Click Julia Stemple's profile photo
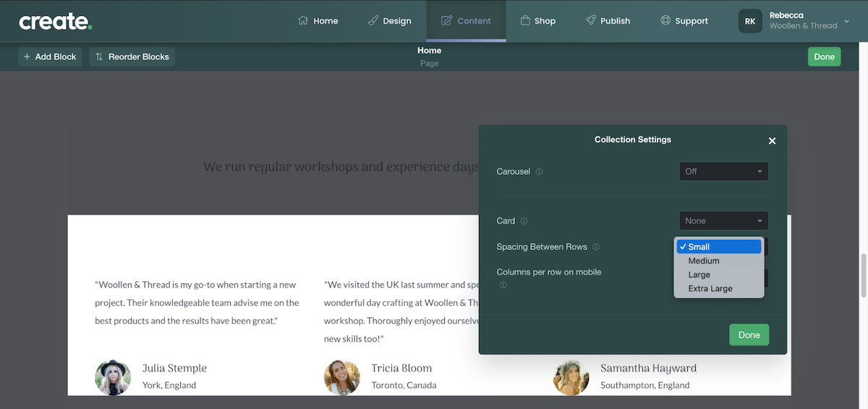 [113, 377]
